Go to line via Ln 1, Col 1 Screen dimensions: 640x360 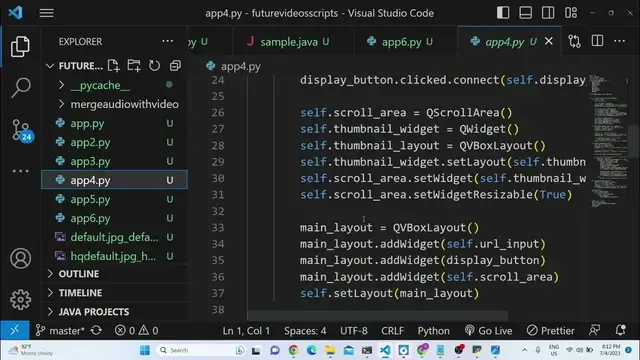246,331
